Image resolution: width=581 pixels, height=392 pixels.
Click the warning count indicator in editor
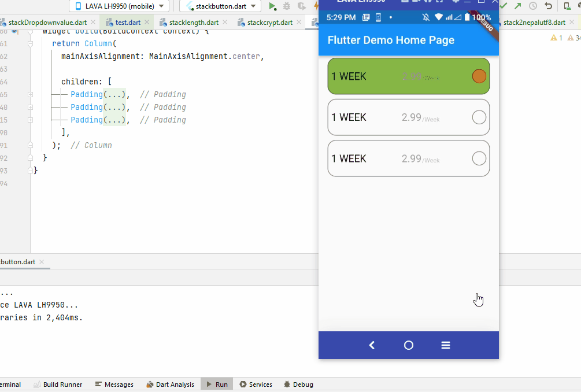click(557, 38)
